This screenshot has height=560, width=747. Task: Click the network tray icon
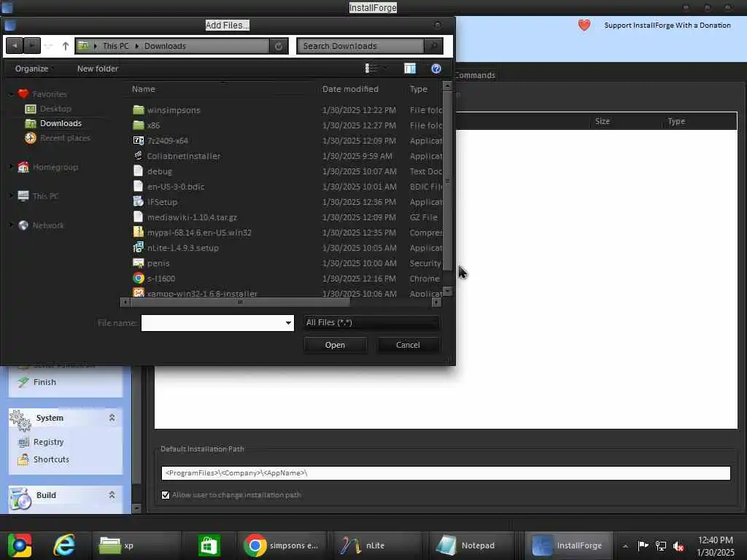(661, 545)
